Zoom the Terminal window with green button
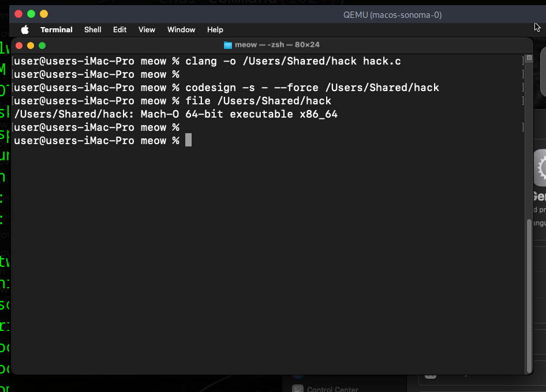 coord(42,45)
